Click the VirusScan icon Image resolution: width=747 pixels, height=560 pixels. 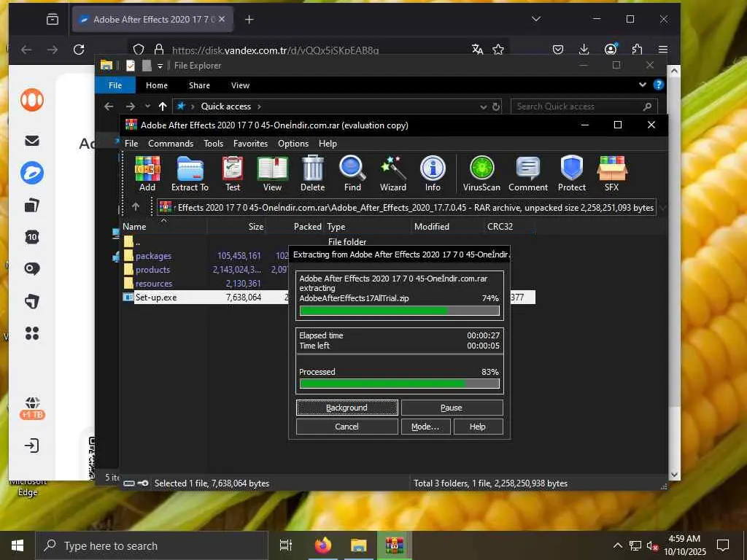[x=481, y=174]
